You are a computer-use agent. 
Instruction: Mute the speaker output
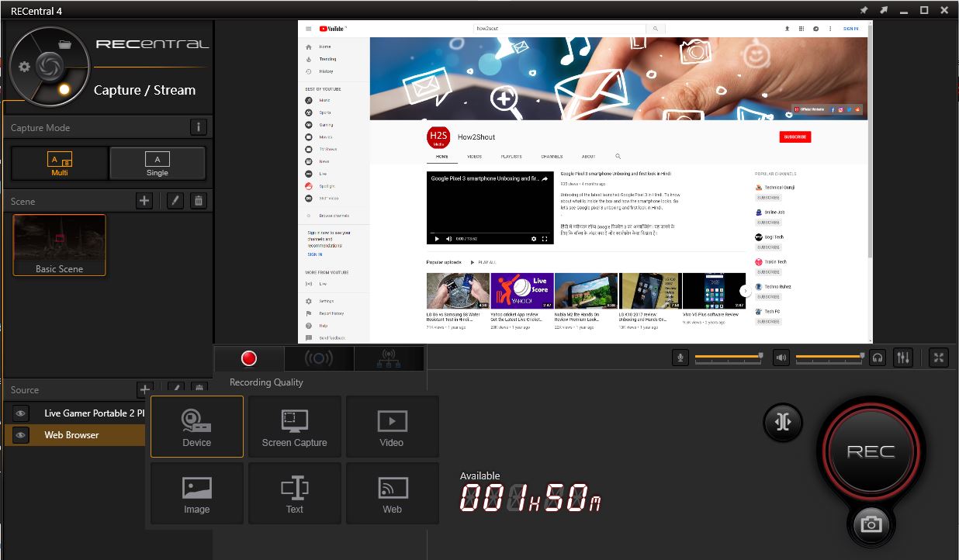(781, 358)
